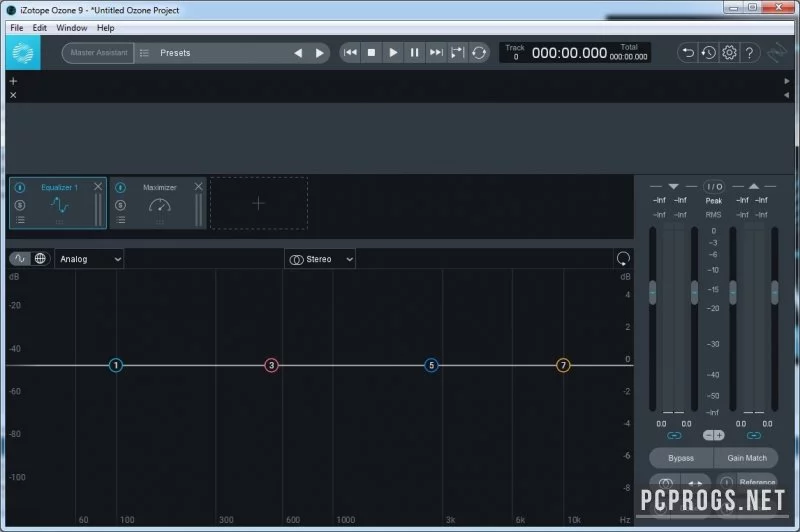Image resolution: width=800 pixels, height=532 pixels.
Task: Toggle loop playback
Action: pyautogui.click(x=479, y=53)
